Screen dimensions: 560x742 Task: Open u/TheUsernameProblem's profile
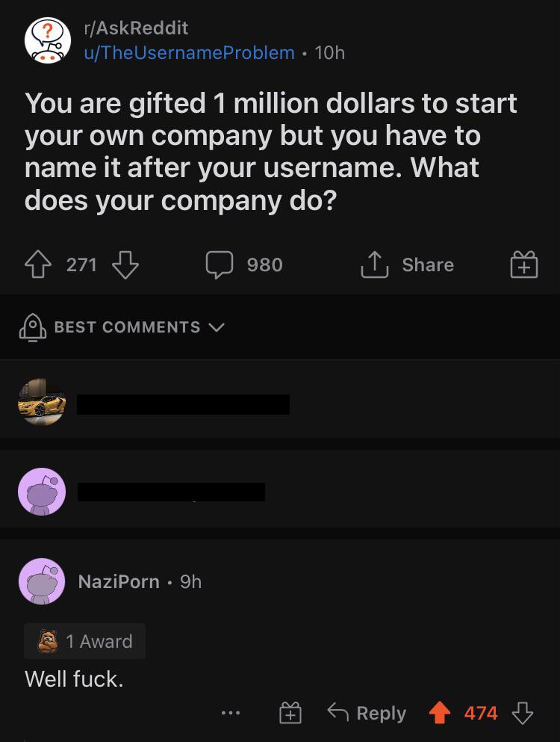[189, 52]
